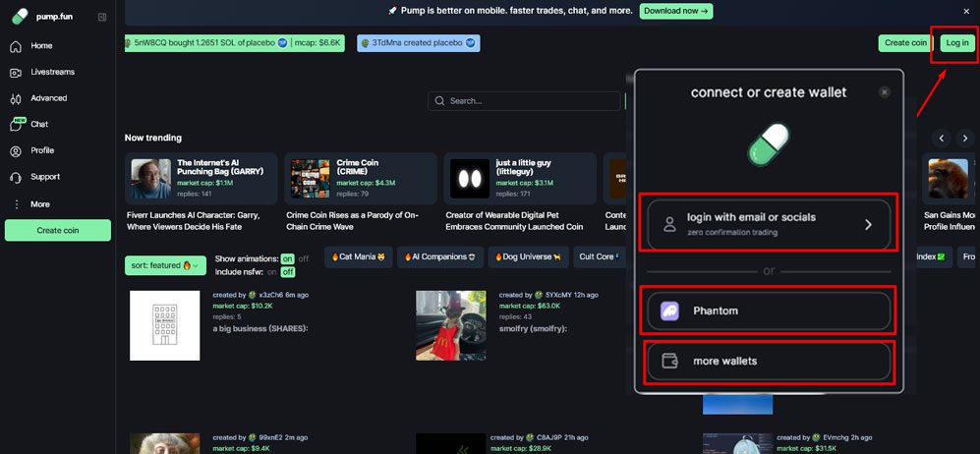The height and width of the screenshot is (454, 980).
Task: Select the Phantom wallet option
Action: click(768, 311)
